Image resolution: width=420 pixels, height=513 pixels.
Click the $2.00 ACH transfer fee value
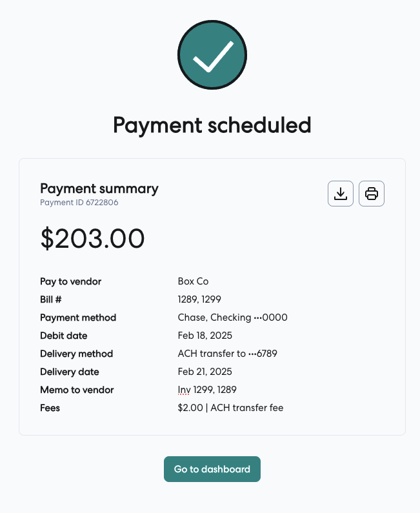[x=230, y=408]
